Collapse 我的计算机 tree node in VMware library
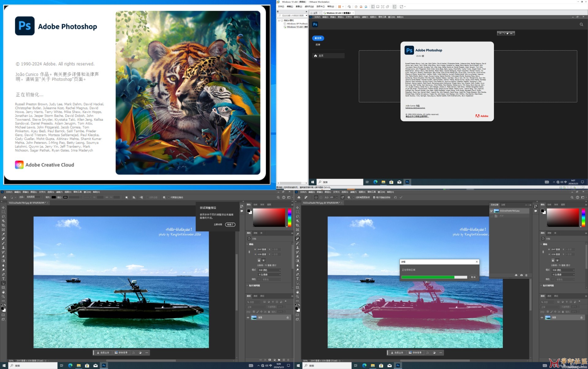The height and width of the screenshot is (369, 588). pos(279,21)
